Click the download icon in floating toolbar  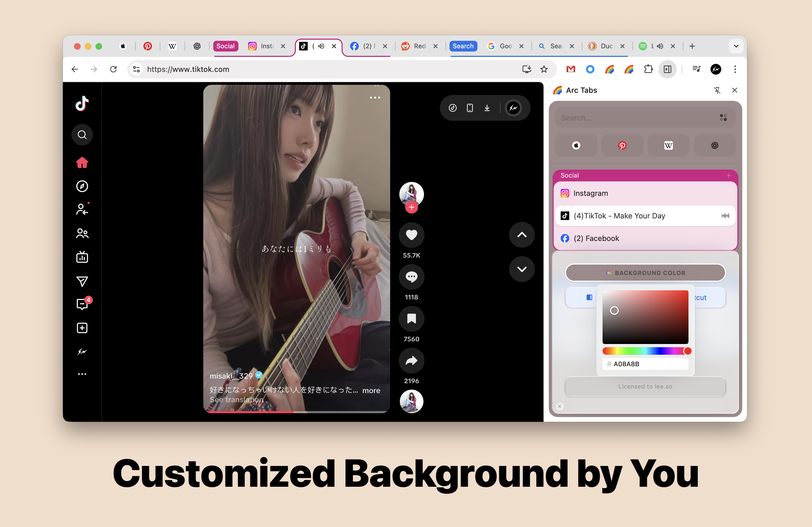[x=487, y=108]
